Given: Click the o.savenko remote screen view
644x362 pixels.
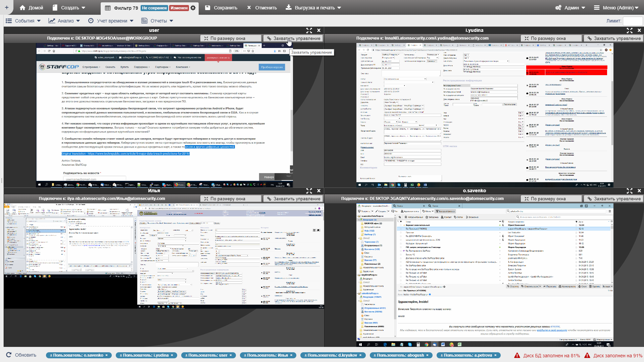Looking at the screenshot, I should [485, 275].
